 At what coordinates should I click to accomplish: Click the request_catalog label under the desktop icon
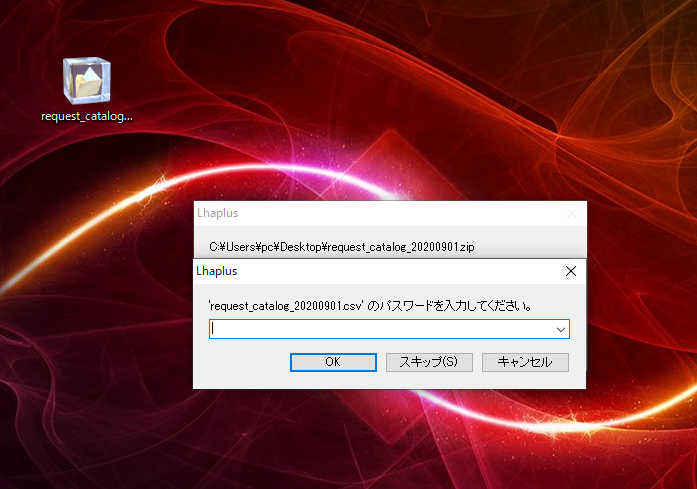[x=86, y=116]
